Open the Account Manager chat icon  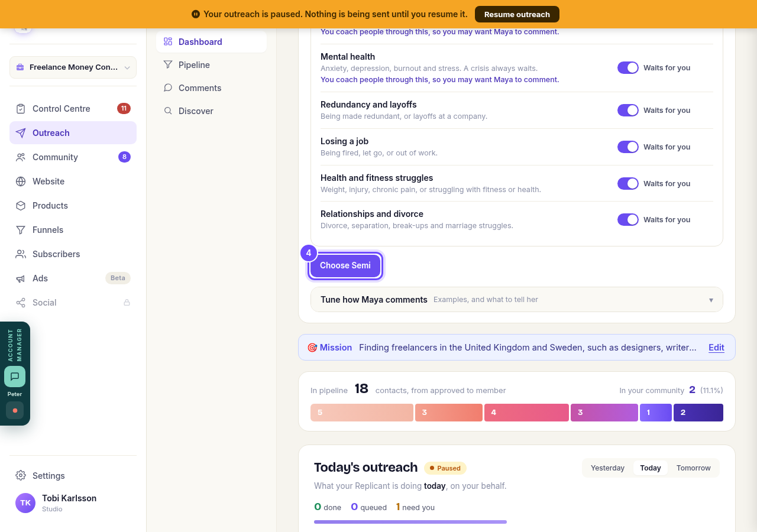point(15,377)
